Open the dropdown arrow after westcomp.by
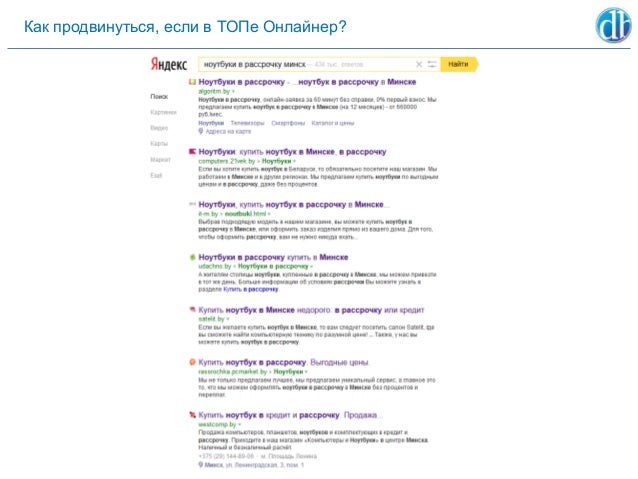The width and height of the screenshot is (638, 479). click(x=239, y=424)
